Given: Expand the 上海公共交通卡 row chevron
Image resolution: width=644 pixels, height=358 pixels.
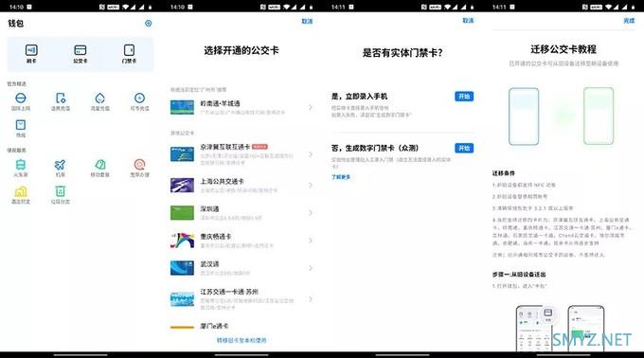Looking at the screenshot, I should coord(311,186).
